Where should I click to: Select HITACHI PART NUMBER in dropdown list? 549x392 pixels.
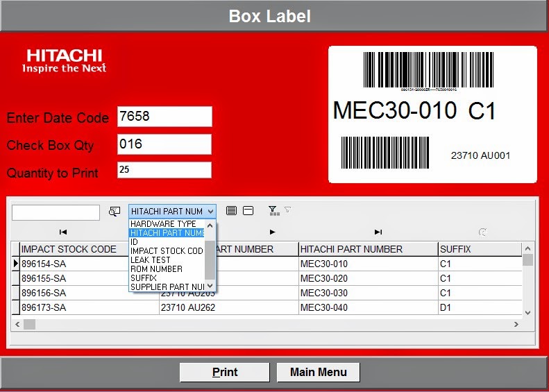167,232
